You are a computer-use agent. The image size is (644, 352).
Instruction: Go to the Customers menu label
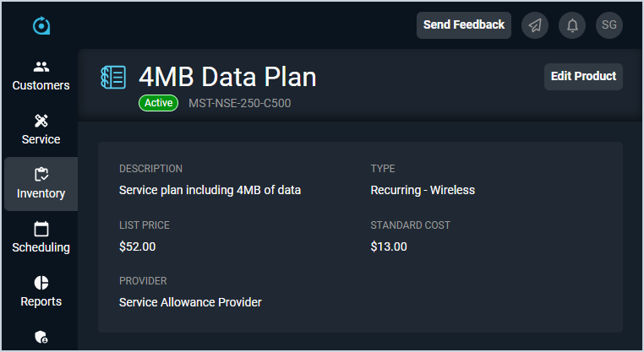point(41,85)
